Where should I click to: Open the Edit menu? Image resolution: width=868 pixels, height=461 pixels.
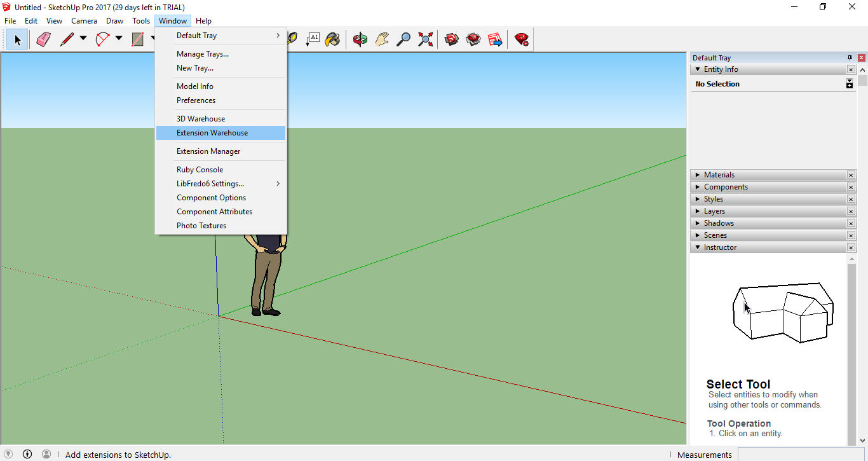(x=31, y=21)
